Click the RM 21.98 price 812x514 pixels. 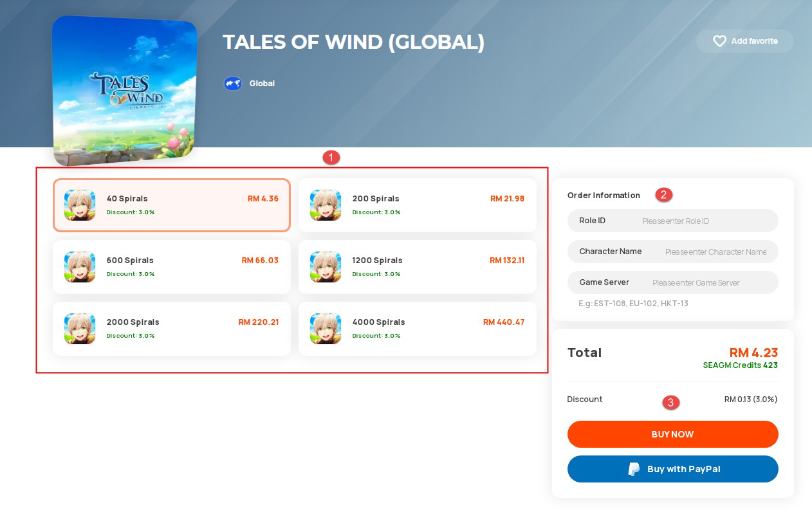pyautogui.click(x=507, y=199)
